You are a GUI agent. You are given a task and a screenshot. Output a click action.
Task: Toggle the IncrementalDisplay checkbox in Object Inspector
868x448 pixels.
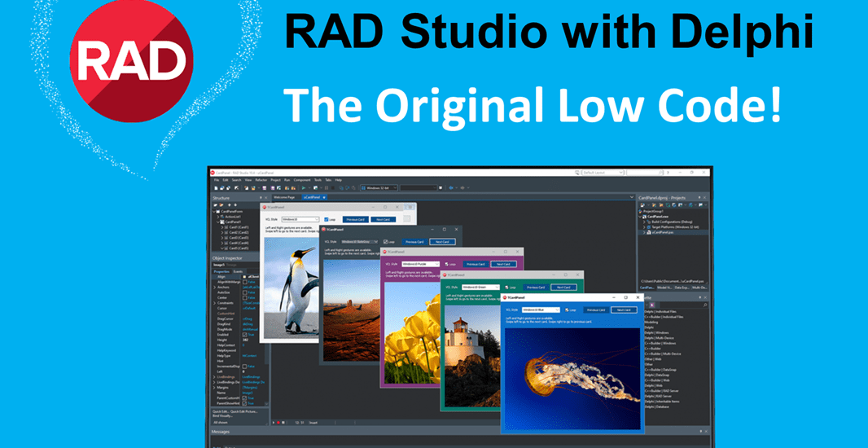click(x=244, y=367)
